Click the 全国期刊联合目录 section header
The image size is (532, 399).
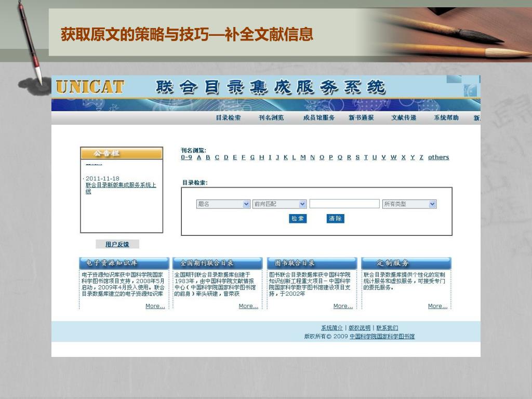(218, 263)
